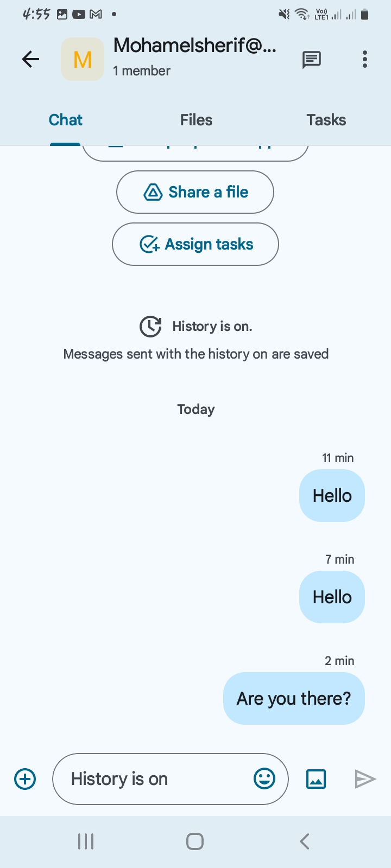Tap the Android home navigation button
Screen dimensions: 391x868
[195, 841]
